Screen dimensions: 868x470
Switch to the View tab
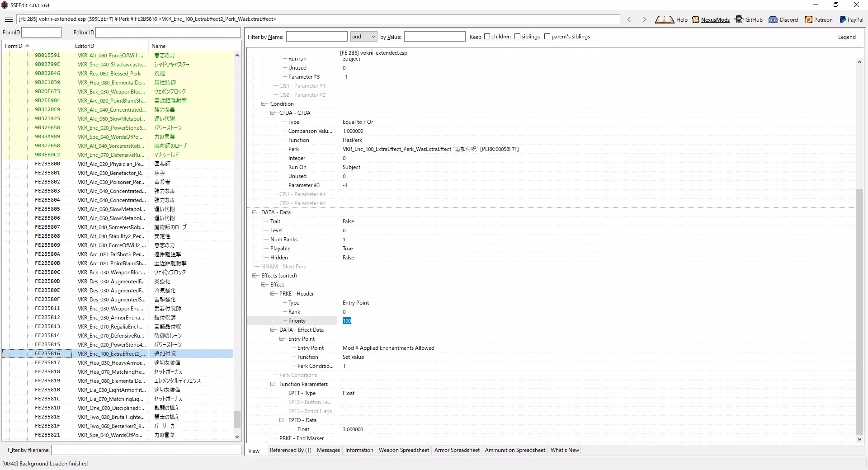[x=254, y=451]
